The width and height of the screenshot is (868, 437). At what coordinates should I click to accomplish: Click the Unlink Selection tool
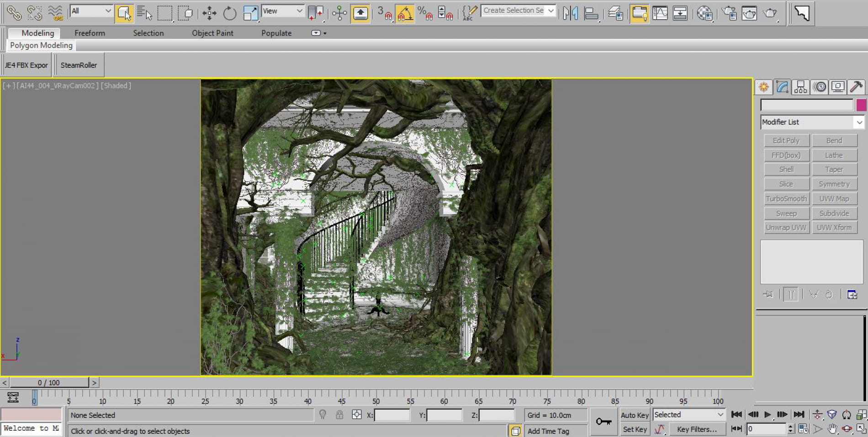35,13
